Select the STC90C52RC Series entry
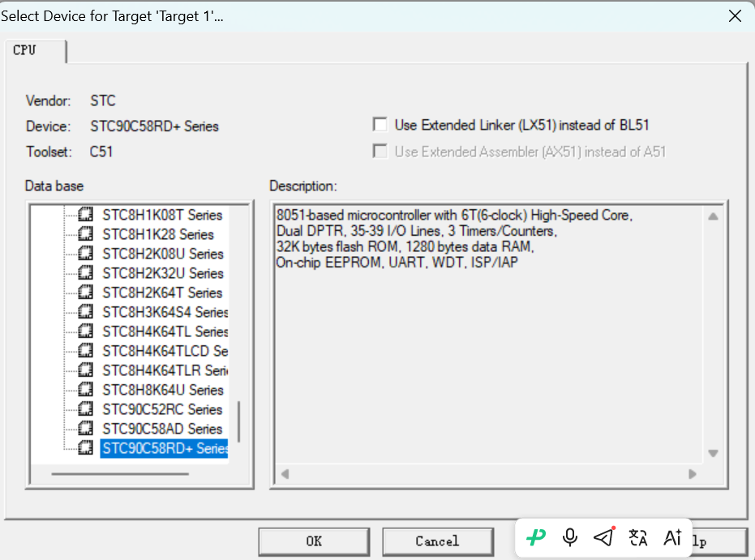Viewport: 755px width, 560px height. tap(162, 409)
